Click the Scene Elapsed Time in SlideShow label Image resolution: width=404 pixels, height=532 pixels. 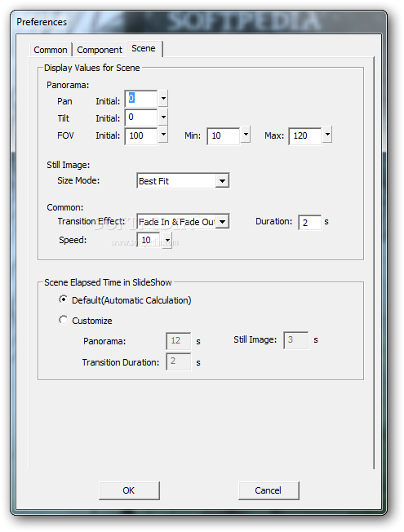pos(108,282)
